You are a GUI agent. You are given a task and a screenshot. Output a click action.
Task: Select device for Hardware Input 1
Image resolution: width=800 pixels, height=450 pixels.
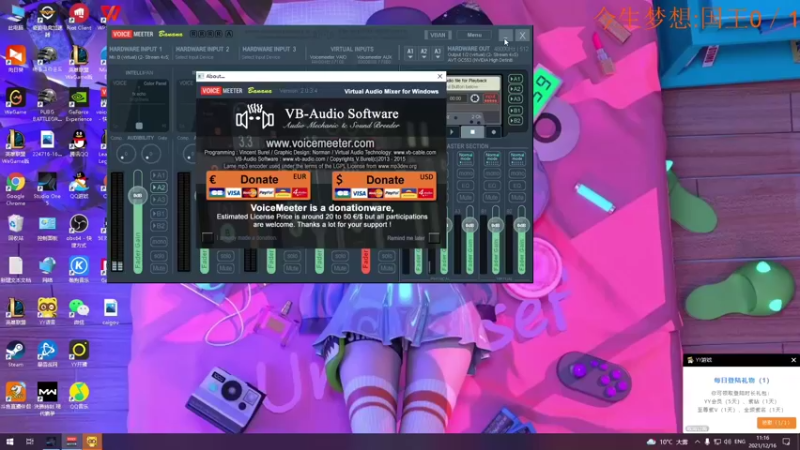139,58
